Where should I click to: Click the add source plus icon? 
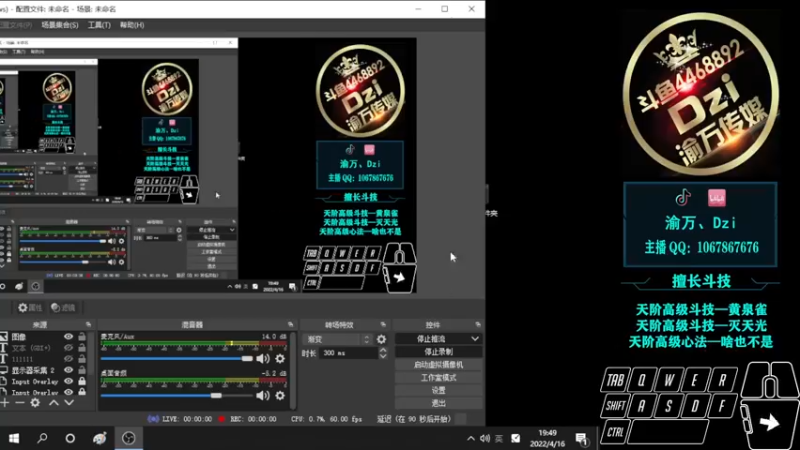tap(5, 403)
